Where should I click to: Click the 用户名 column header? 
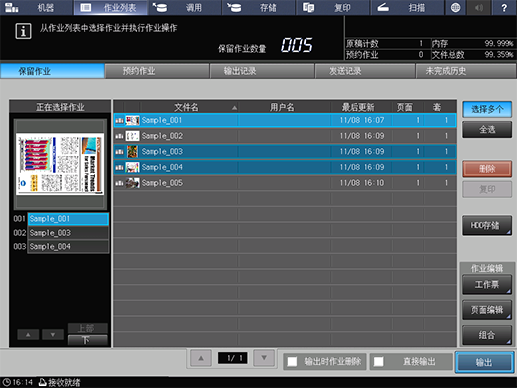284,107
